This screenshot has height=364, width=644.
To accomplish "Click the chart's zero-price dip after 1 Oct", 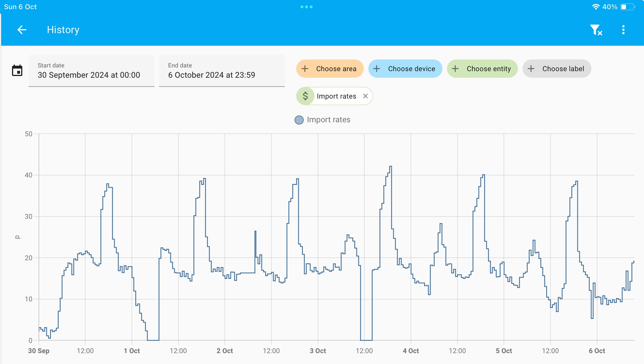I will (x=153, y=340).
